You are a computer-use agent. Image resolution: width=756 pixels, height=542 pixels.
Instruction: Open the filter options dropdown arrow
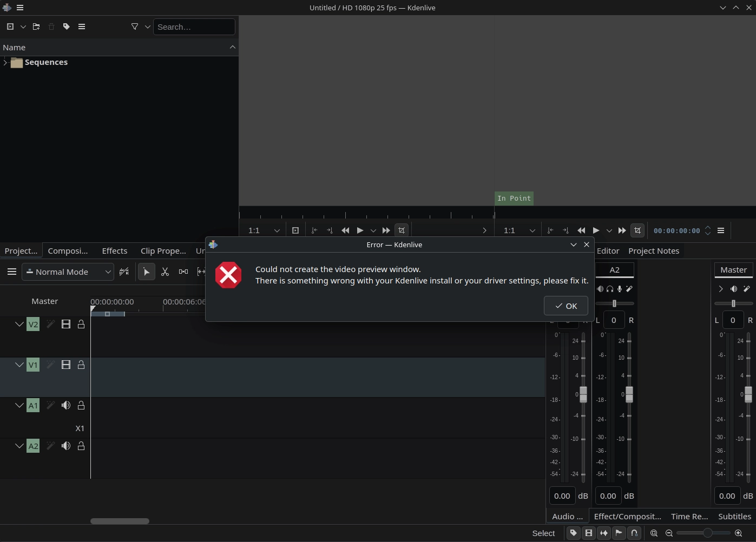[147, 27]
